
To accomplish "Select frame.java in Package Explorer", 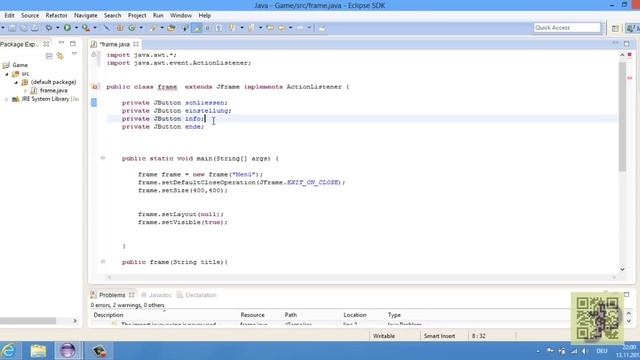I will coord(53,91).
